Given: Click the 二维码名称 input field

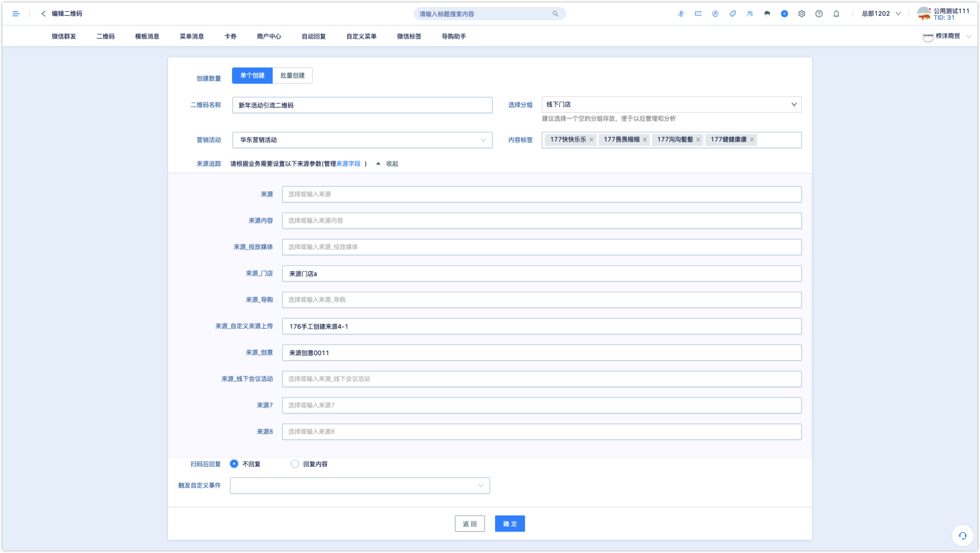Looking at the screenshot, I should [362, 105].
